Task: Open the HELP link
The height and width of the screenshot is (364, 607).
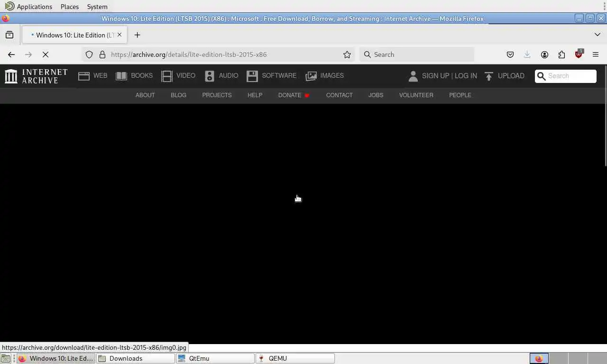Action: [x=255, y=95]
